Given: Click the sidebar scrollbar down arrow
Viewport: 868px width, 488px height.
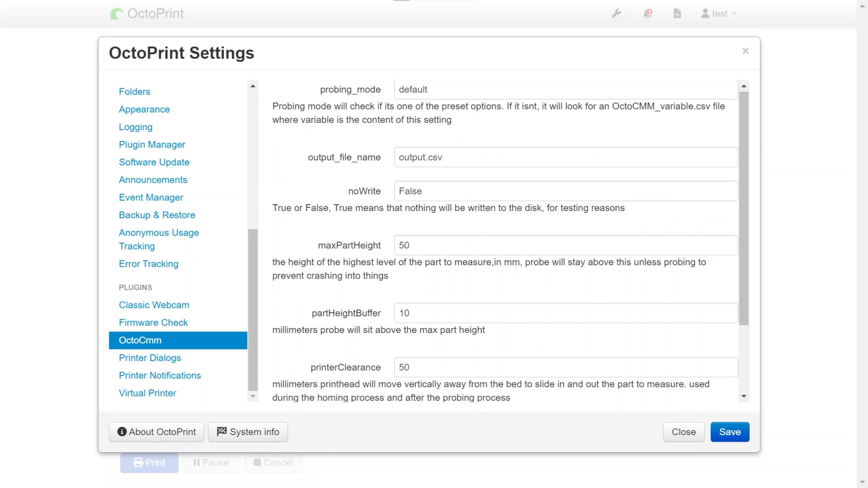Looking at the screenshot, I should pos(253,396).
